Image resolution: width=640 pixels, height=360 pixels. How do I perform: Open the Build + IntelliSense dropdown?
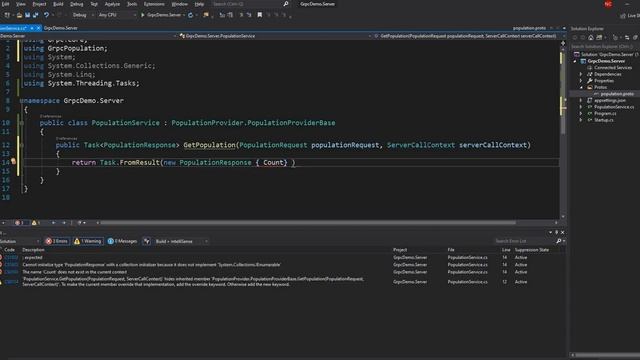coord(181,241)
